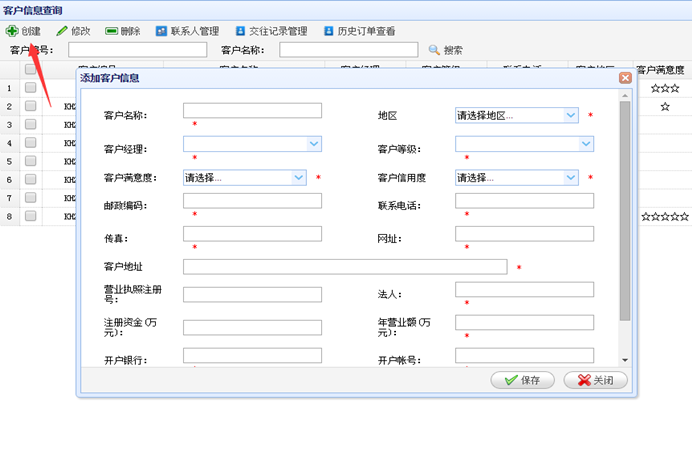Check the checkbox in row 5
The image size is (692, 476).
(30, 161)
